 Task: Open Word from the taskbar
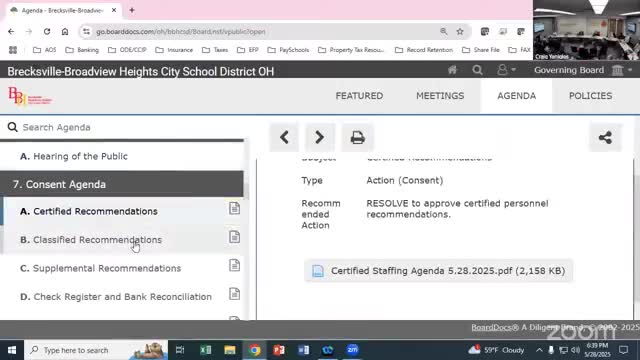[303, 350]
